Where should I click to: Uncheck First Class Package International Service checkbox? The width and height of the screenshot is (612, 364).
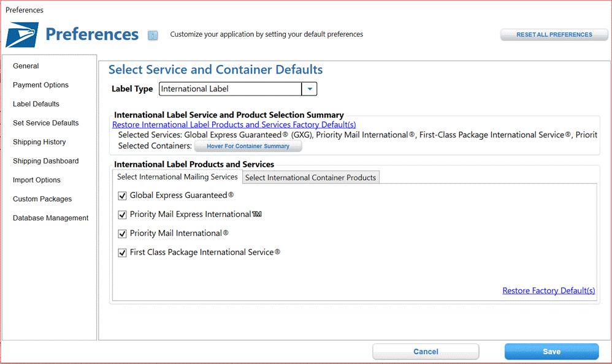pyautogui.click(x=122, y=252)
